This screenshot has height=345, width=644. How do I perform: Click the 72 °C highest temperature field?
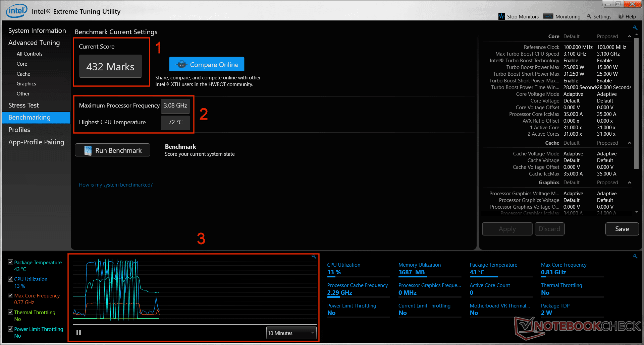click(x=175, y=122)
